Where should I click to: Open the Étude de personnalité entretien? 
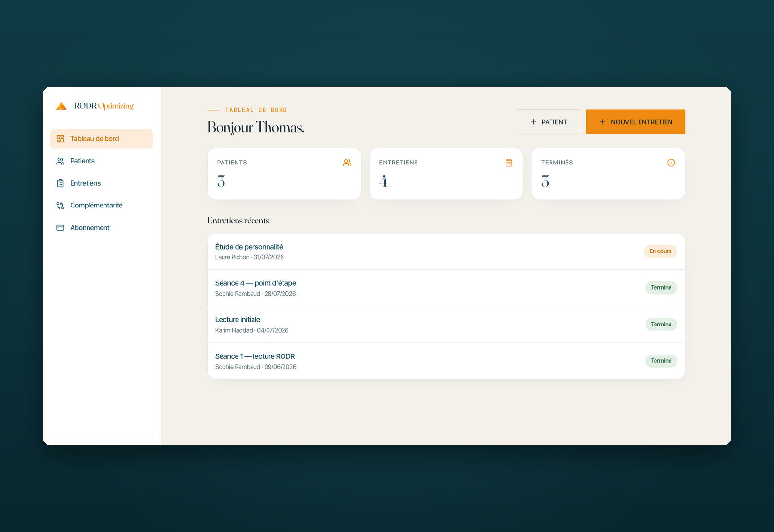(x=446, y=251)
